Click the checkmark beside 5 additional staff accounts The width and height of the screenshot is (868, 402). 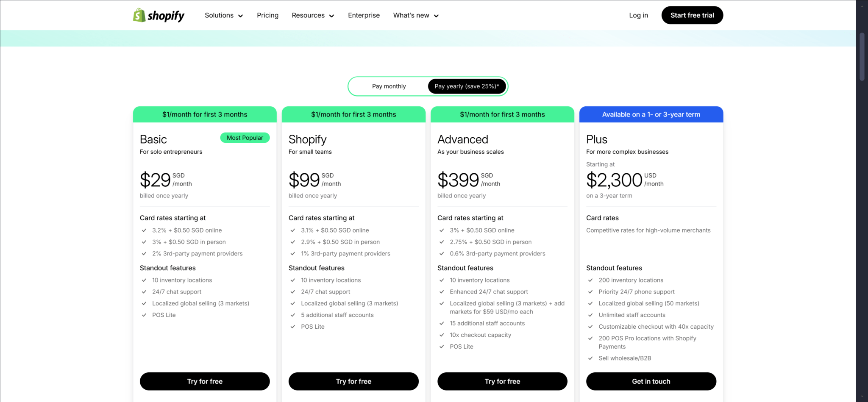point(293,315)
